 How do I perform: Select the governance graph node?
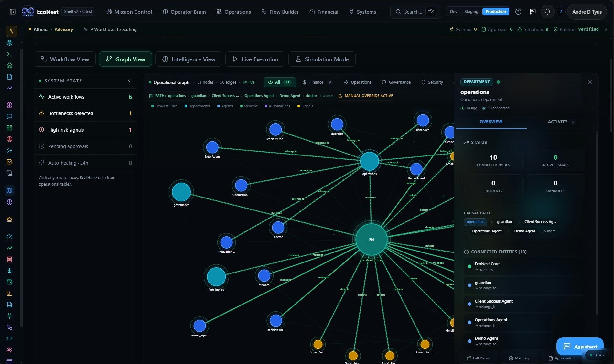[x=181, y=192]
